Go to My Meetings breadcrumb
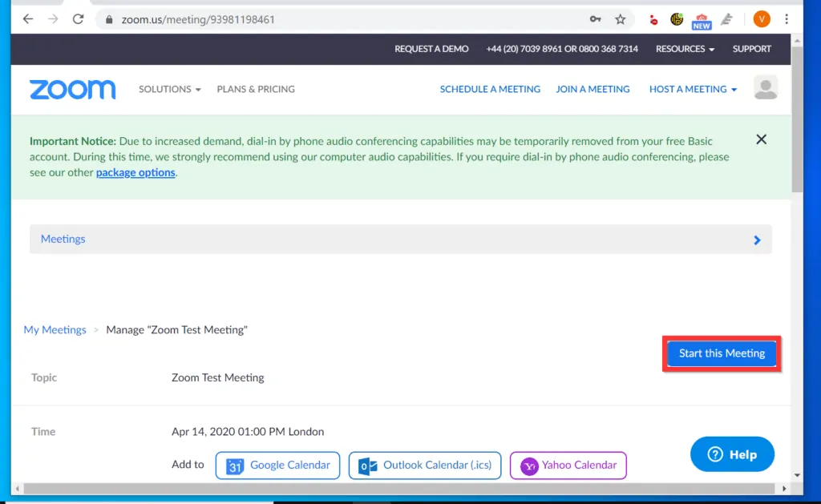This screenshot has width=821, height=504. (55, 329)
